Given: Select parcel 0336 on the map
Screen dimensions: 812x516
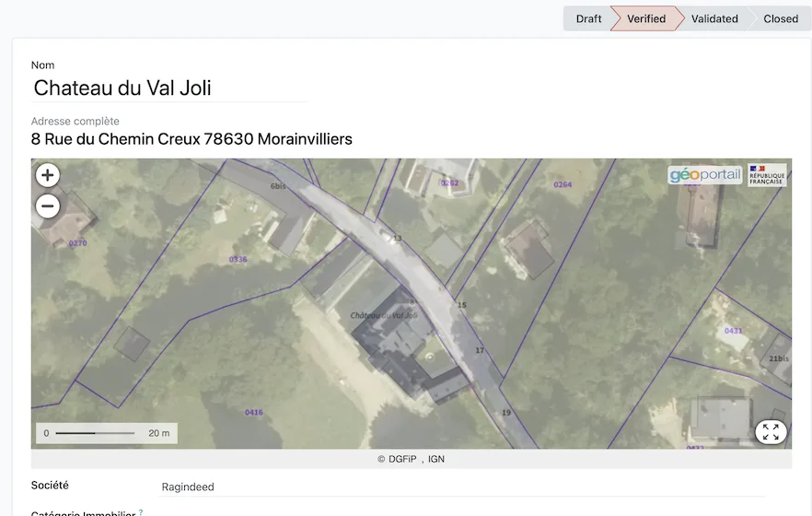Looking at the screenshot, I should (238, 259).
